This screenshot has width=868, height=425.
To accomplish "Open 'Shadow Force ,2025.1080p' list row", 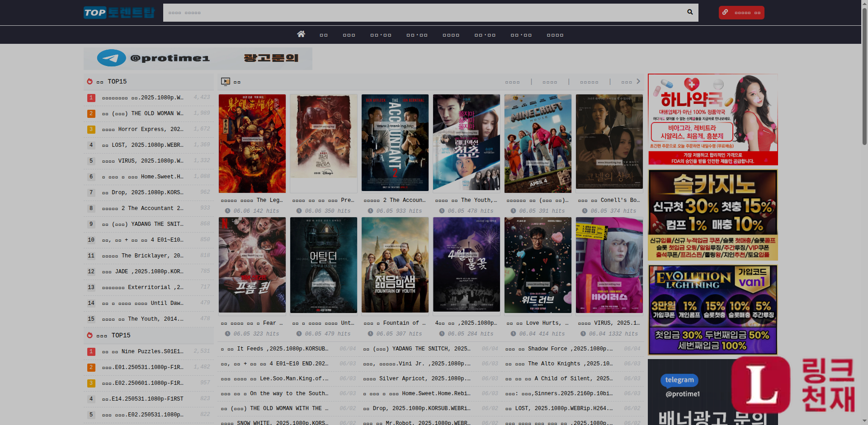I will point(559,349).
